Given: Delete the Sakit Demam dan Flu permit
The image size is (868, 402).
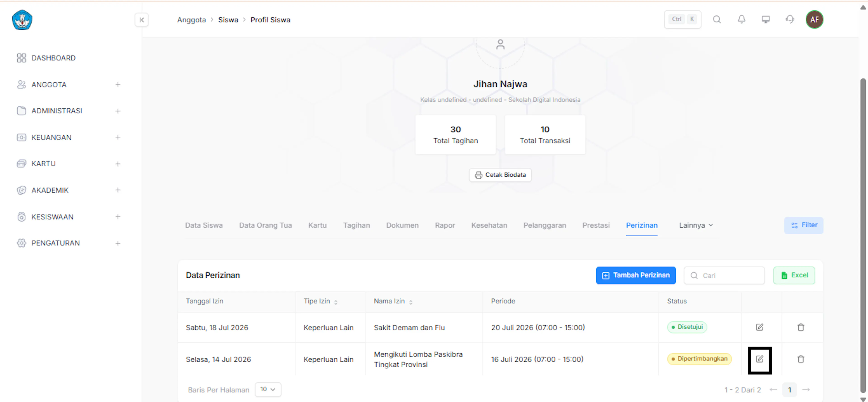Looking at the screenshot, I should [x=801, y=328].
